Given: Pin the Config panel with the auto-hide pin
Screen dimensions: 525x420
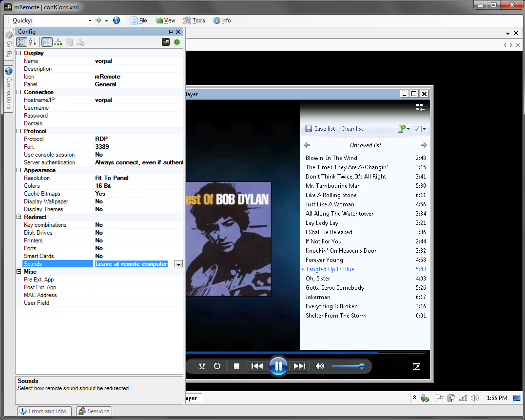Looking at the screenshot, I should click(170, 31).
